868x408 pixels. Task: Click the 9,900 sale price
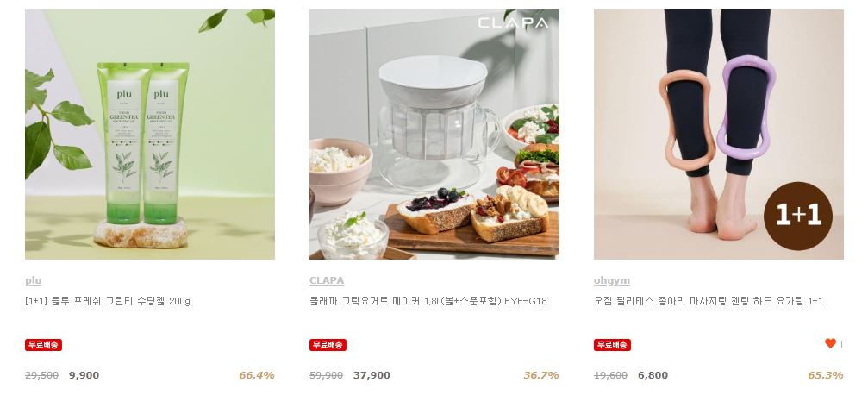point(84,375)
